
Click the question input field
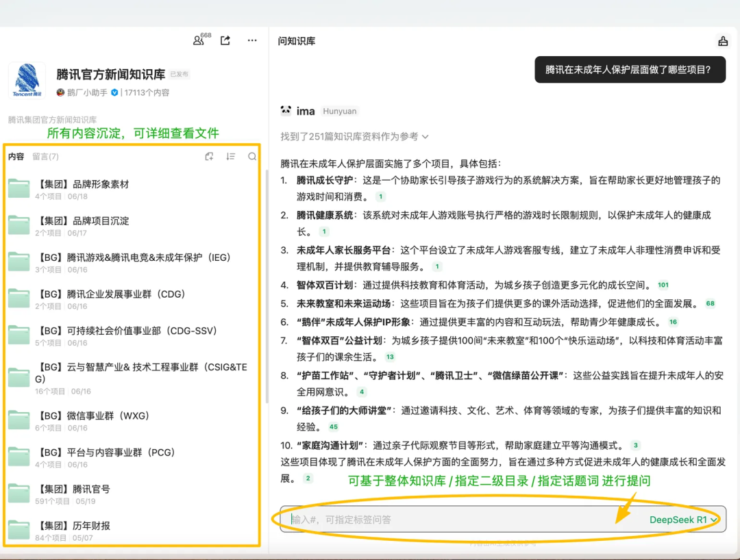(x=459, y=520)
